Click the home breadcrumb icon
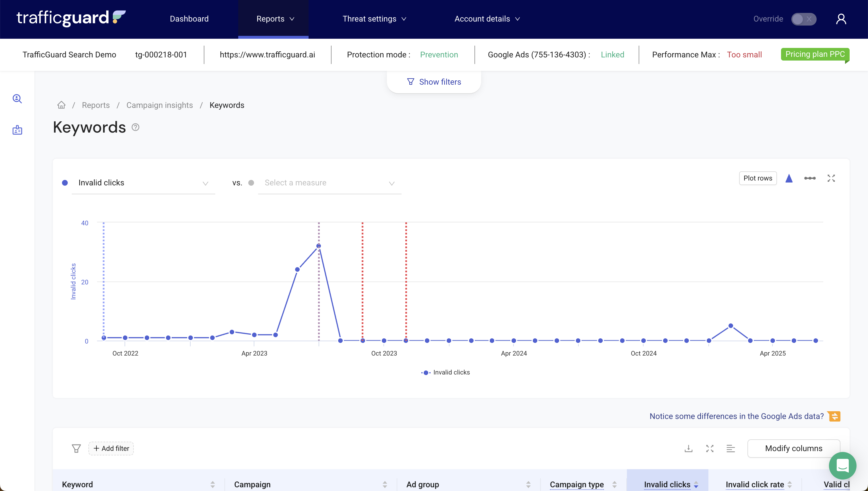 (61, 105)
